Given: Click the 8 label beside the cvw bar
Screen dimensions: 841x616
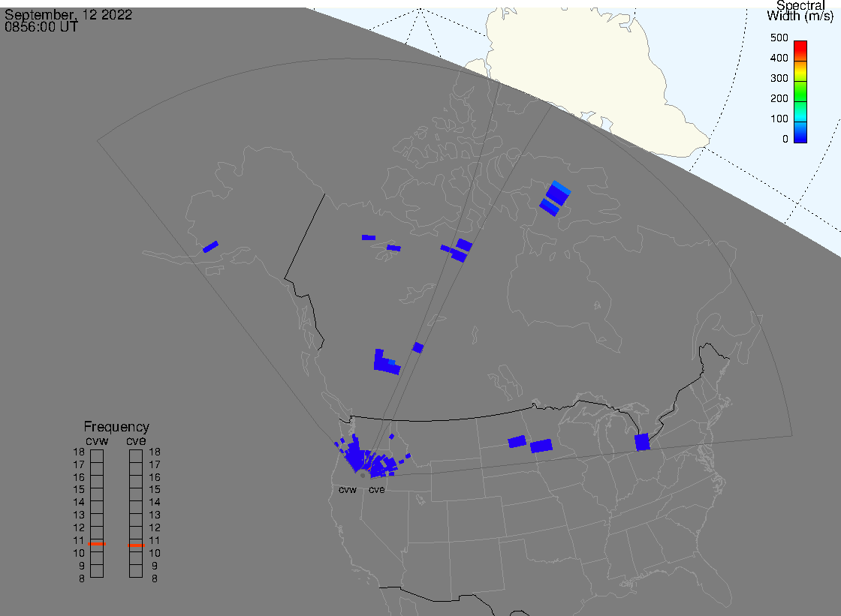Looking at the screenshot, I should [x=82, y=578].
